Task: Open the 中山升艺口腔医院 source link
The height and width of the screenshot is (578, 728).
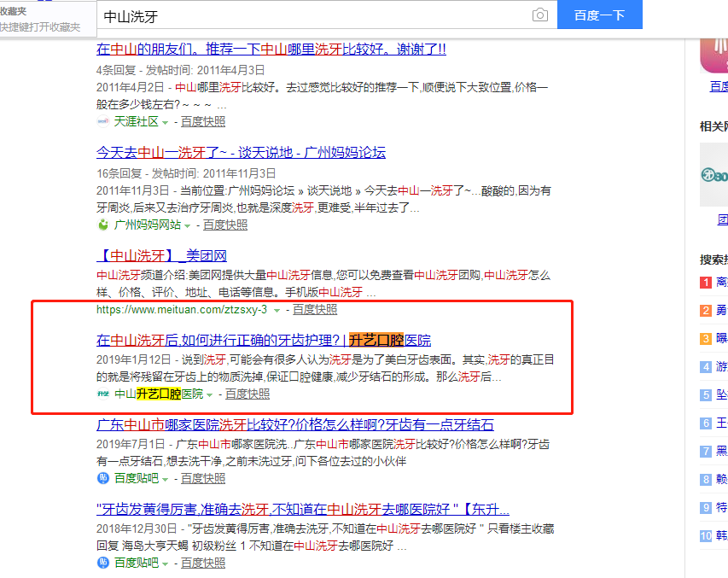Action: pos(159,394)
